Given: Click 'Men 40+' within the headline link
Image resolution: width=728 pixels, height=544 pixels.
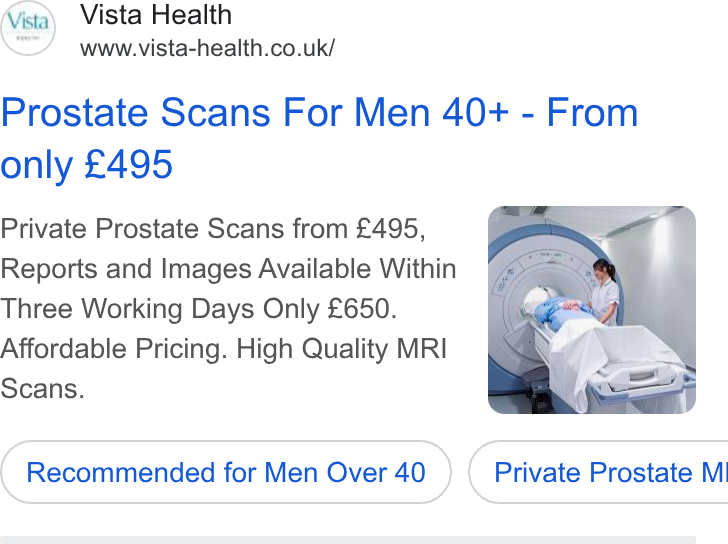Looking at the screenshot, I should pyautogui.click(x=432, y=112).
